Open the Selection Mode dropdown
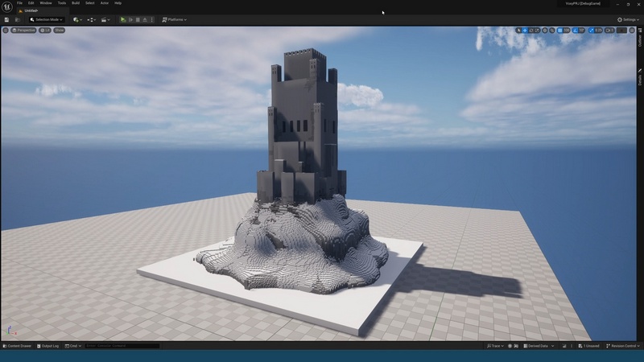644x362 pixels. (x=46, y=19)
